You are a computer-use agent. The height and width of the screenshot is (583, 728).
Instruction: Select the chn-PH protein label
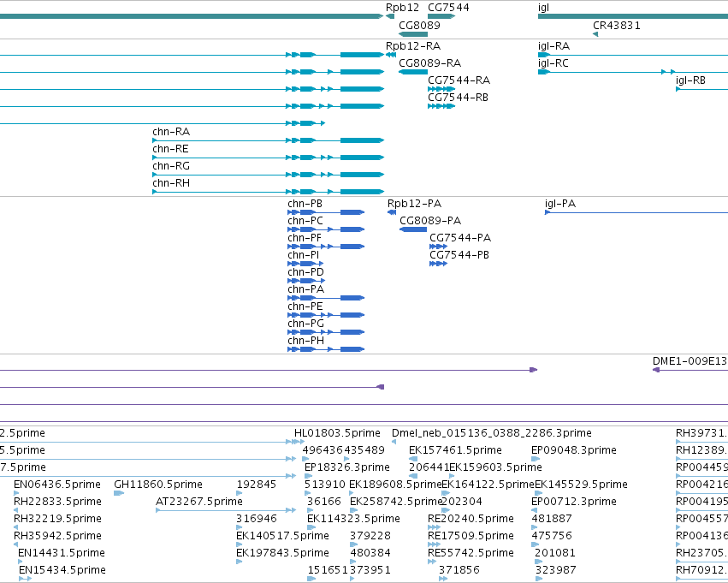point(305,341)
